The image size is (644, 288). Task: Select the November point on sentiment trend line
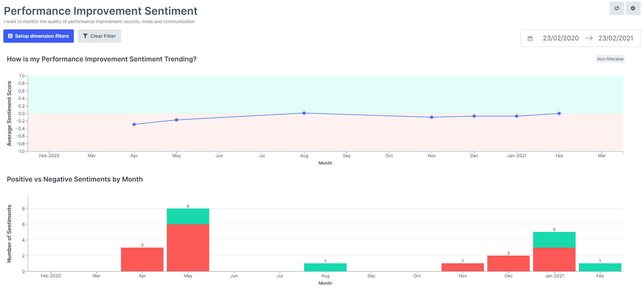(432, 117)
